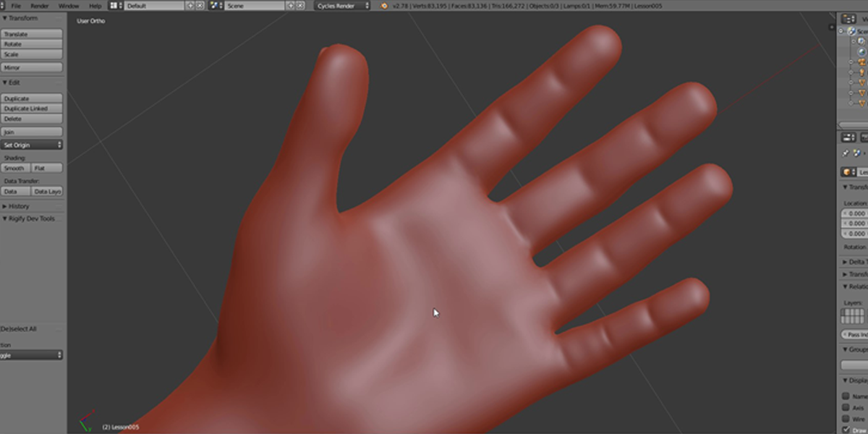This screenshot has height=434, width=868.
Task: Click the Smooth shading button
Action: click(x=17, y=167)
